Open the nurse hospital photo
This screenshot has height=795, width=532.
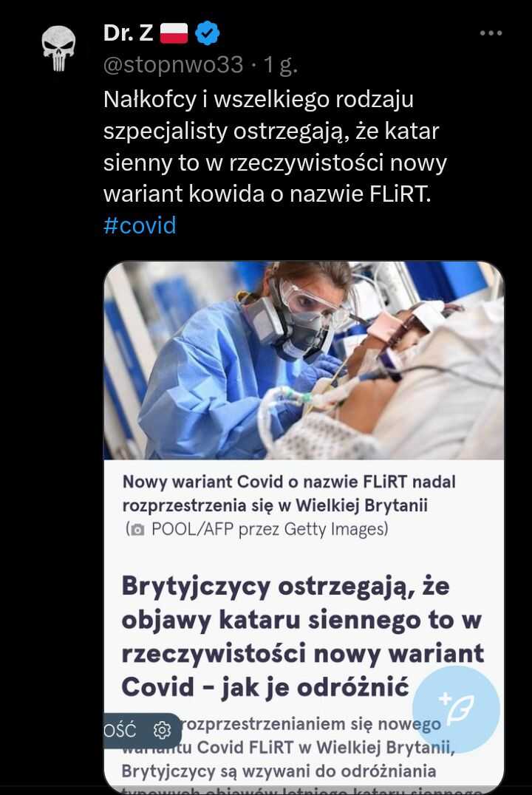304,361
